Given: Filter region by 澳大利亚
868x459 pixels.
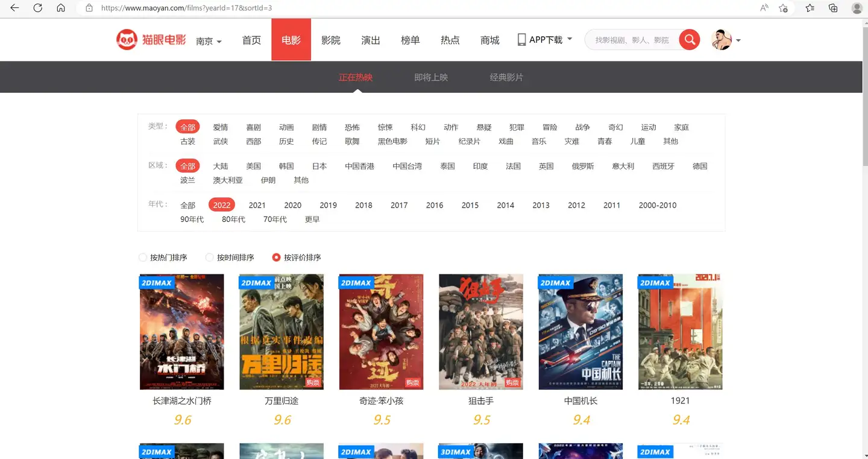Looking at the screenshot, I should pos(228,180).
